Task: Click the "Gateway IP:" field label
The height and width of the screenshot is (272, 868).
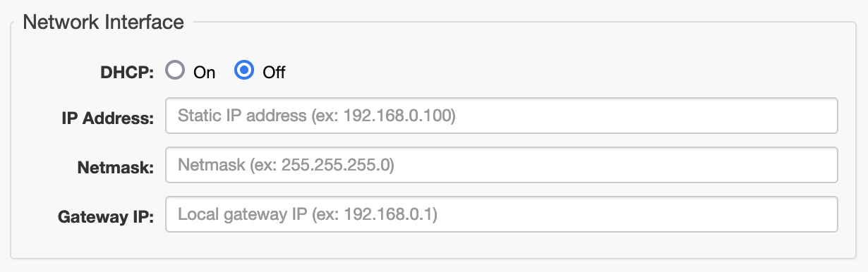Action: pos(106,216)
